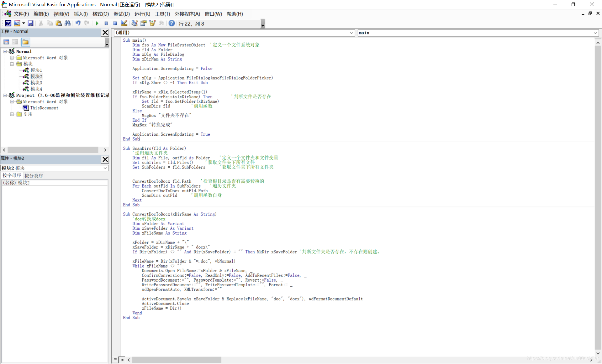Select 模块2 in the project tree
This screenshot has height=364, width=602.
click(x=36, y=76)
